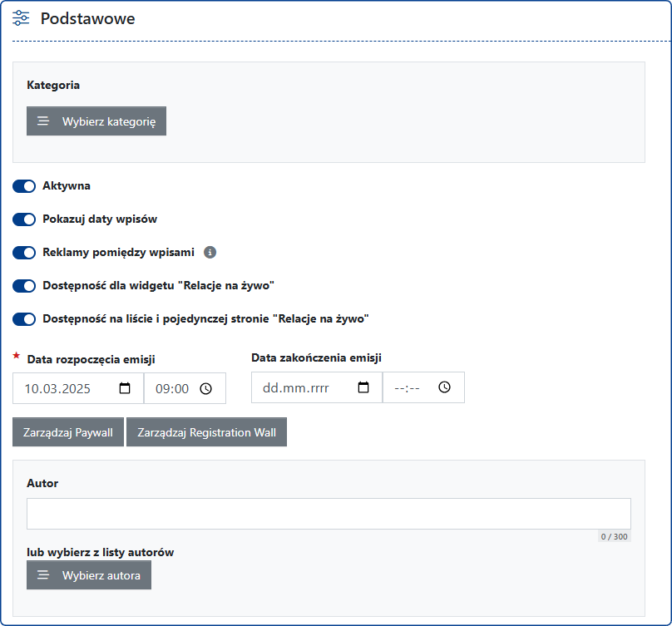Toggle the Aktywna switch
672x626 pixels.
[24, 186]
